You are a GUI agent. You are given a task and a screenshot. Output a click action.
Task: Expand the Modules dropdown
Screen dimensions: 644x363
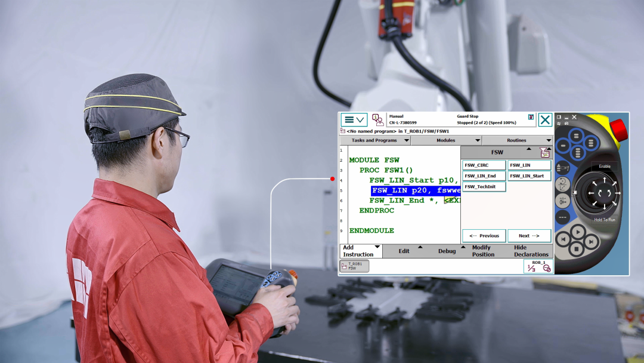[x=446, y=140]
